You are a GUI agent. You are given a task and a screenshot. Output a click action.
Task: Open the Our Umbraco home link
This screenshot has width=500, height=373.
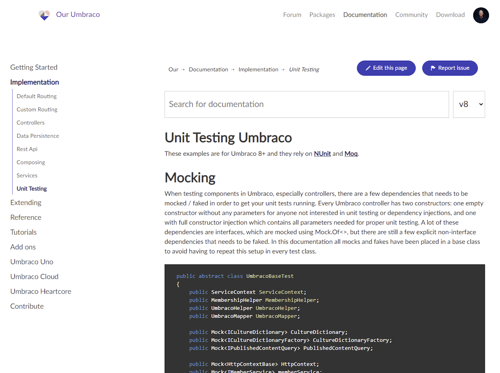(78, 14)
